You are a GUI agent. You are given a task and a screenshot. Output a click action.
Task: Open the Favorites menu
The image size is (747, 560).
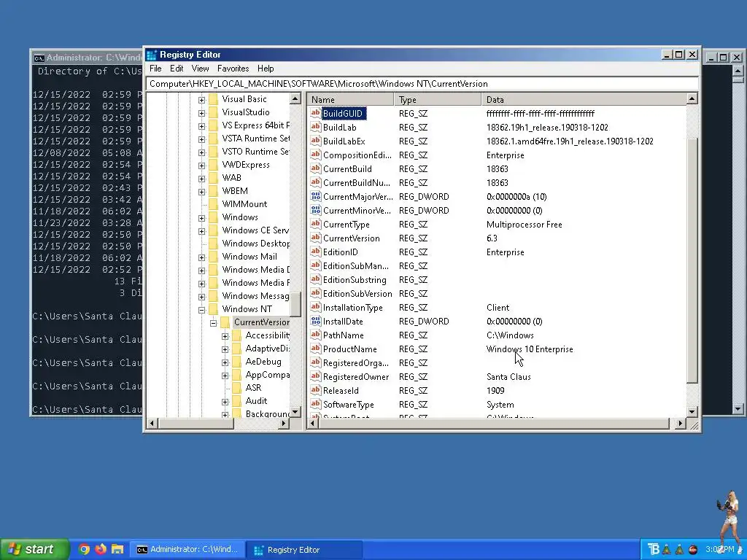pos(233,69)
